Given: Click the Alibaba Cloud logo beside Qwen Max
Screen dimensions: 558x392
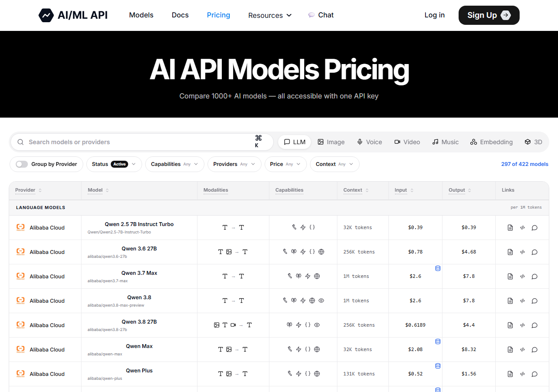Looking at the screenshot, I should tap(20, 349).
